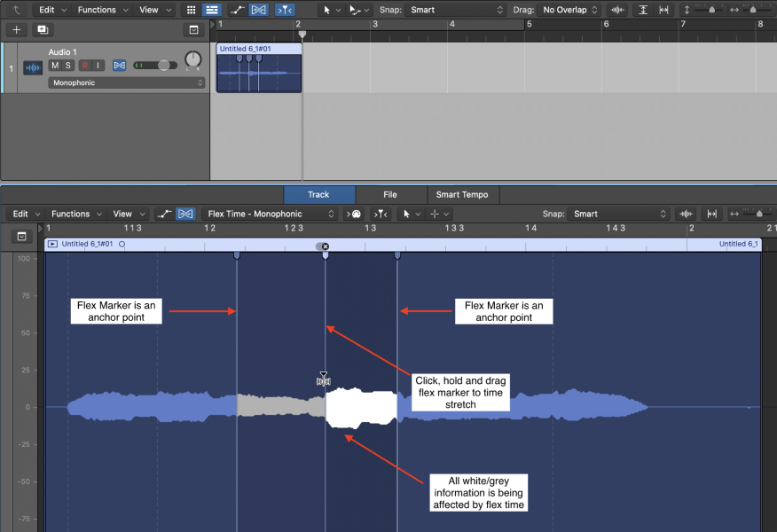Open the editor Edit menu
The image size is (777, 532).
click(27, 214)
